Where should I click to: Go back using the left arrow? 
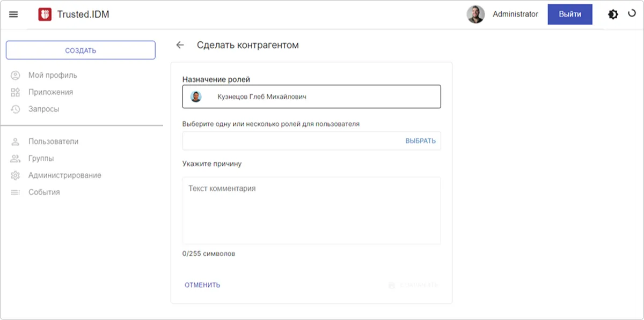180,45
